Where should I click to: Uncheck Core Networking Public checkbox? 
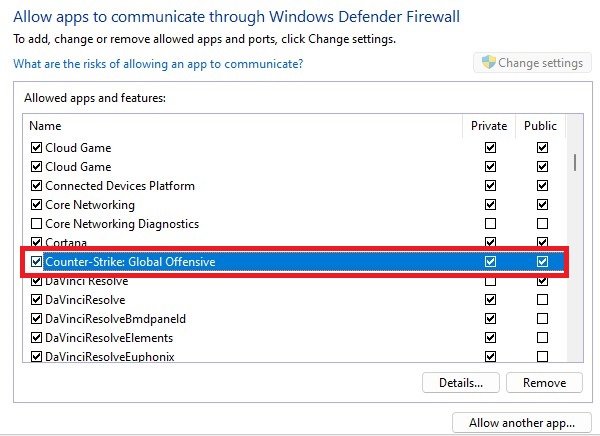(x=542, y=205)
